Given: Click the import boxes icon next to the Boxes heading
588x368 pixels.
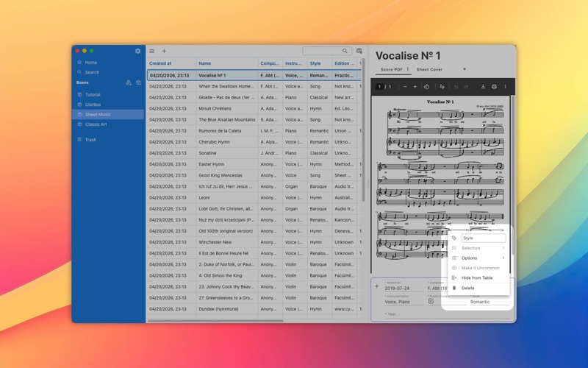Looking at the screenshot, I should [x=129, y=82].
